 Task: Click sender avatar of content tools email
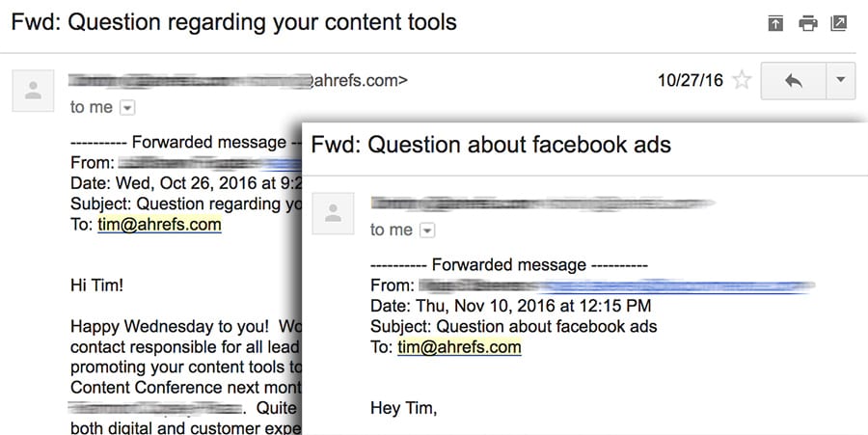(34, 92)
